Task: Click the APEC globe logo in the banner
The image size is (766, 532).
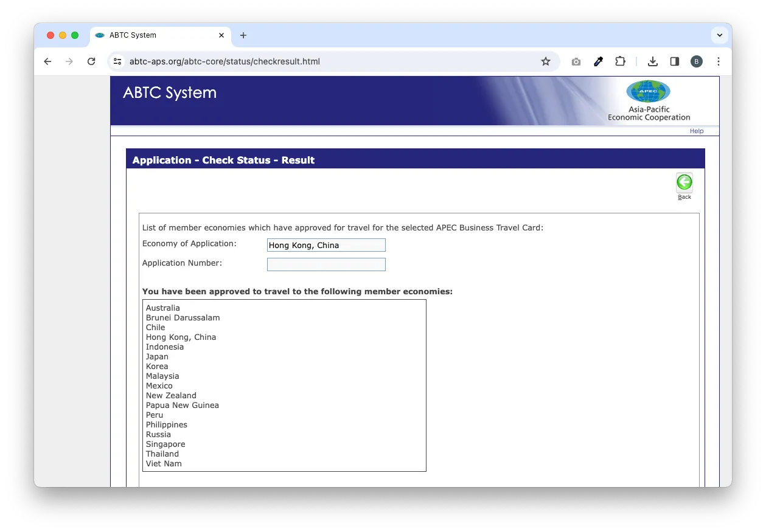Action: (648, 92)
